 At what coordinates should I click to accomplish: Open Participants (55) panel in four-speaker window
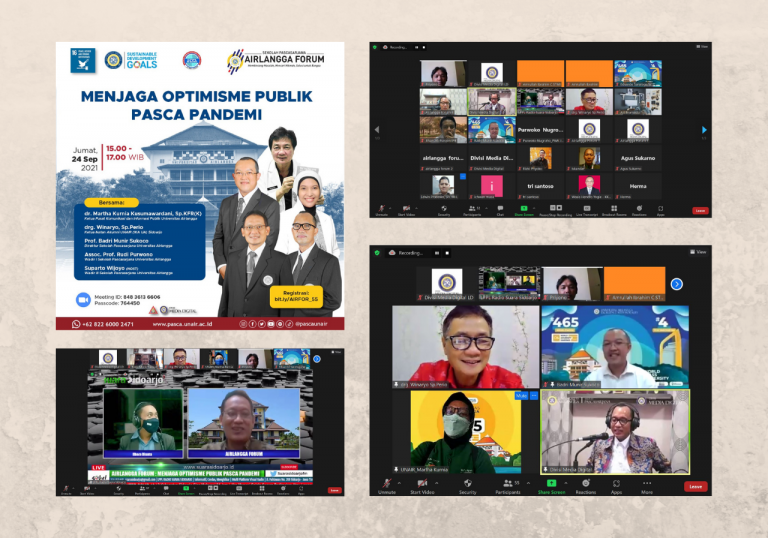[508, 486]
